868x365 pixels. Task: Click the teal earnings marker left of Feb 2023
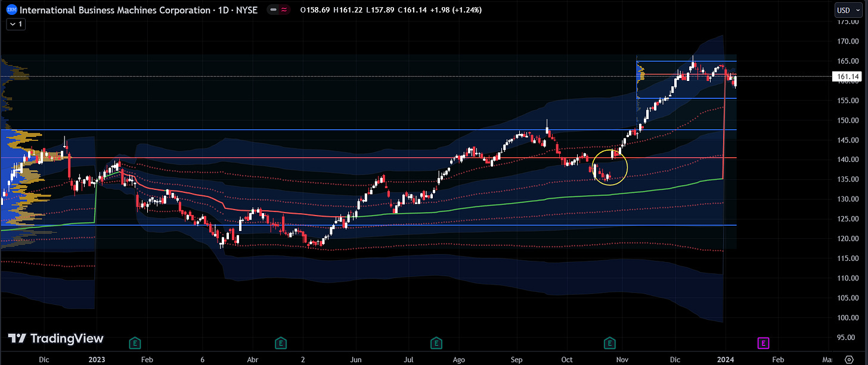pos(135,343)
